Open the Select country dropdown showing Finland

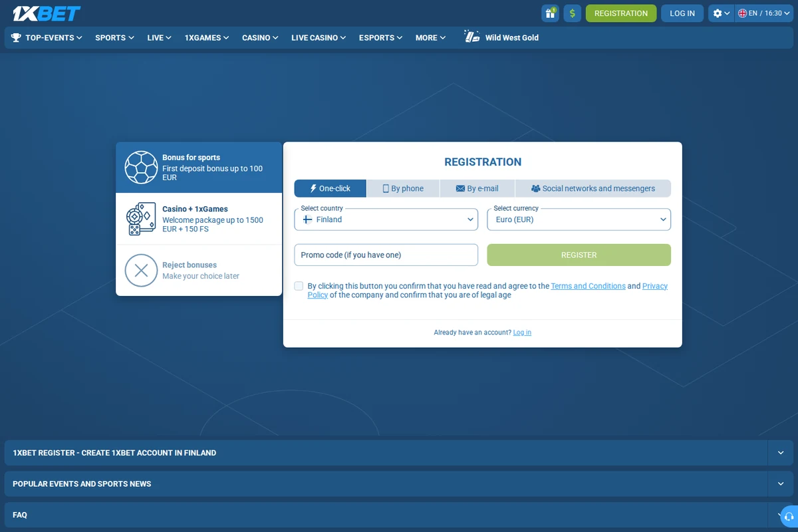click(x=386, y=219)
